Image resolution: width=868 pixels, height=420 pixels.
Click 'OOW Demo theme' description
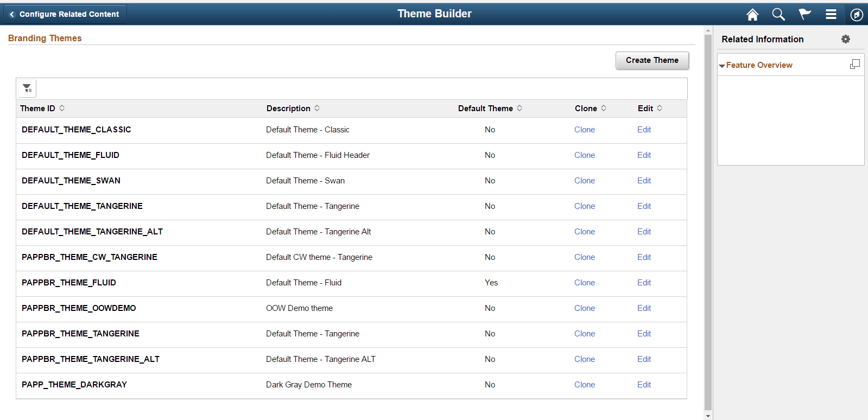[299, 308]
